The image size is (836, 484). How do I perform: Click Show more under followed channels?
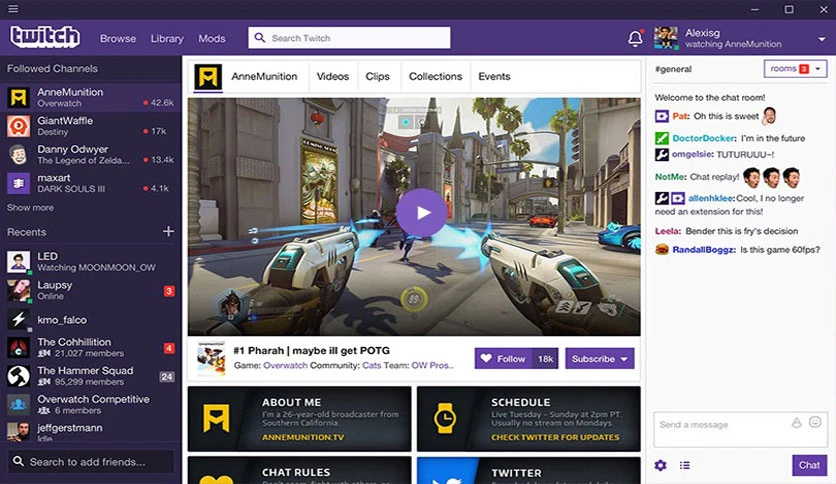click(30, 207)
